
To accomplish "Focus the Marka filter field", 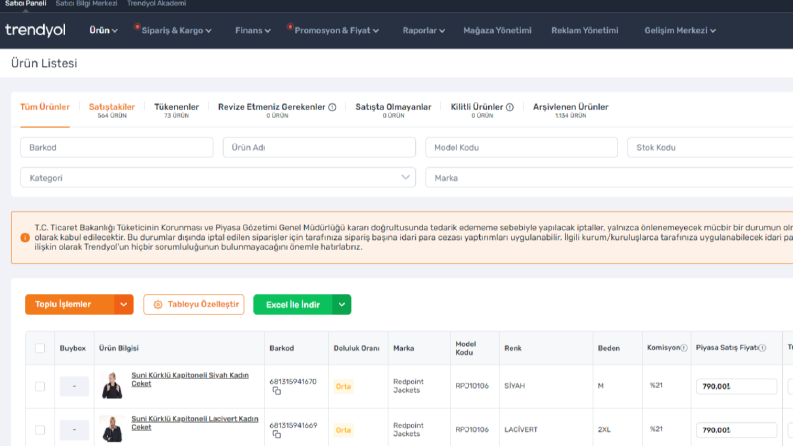I will tap(609, 177).
